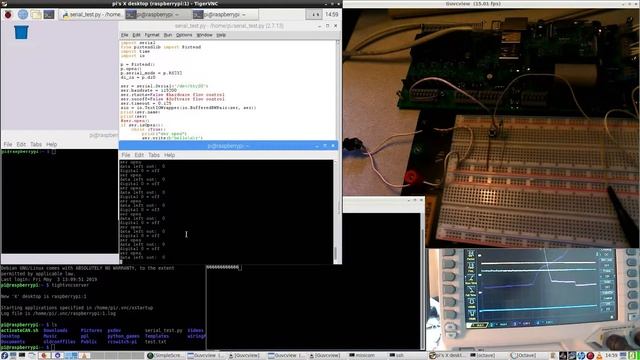
Task: Open Tabs menu in front serial-output terminal
Action: point(154,155)
